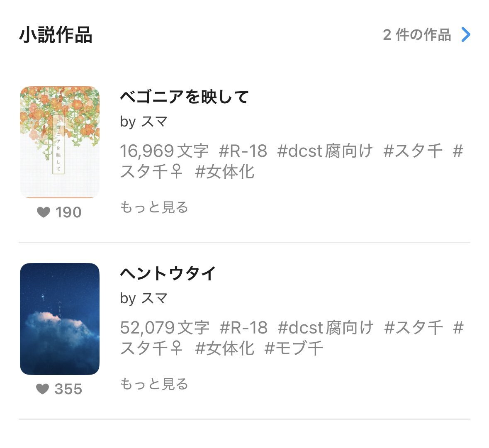The width and height of the screenshot is (489, 448).
Task: Open the novel title ヘントウタイ
Action: coord(168,273)
